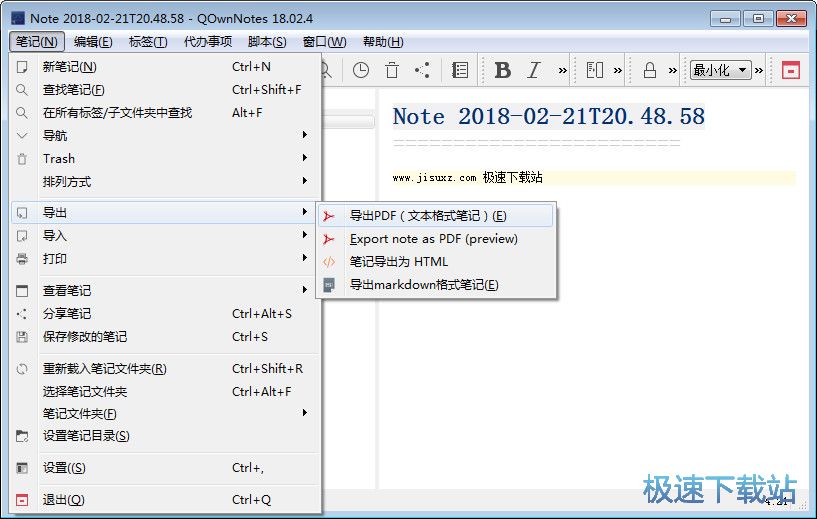Click the toggle note list view icon
Image resolution: width=817 pixels, height=519 pixels.
pyautogui.click(x=460, y=70)
